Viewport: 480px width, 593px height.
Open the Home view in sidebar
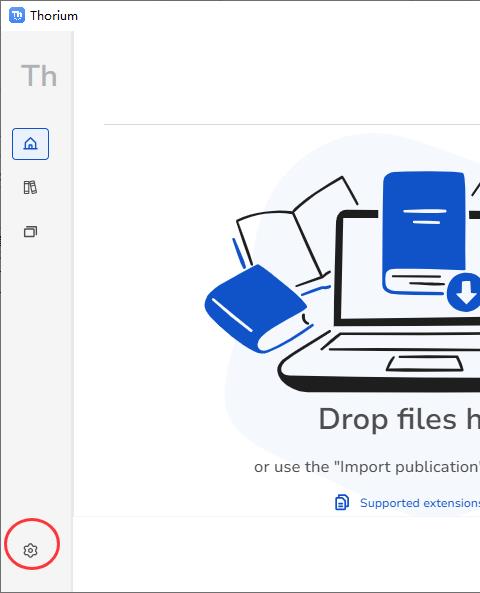click(30, 144)
